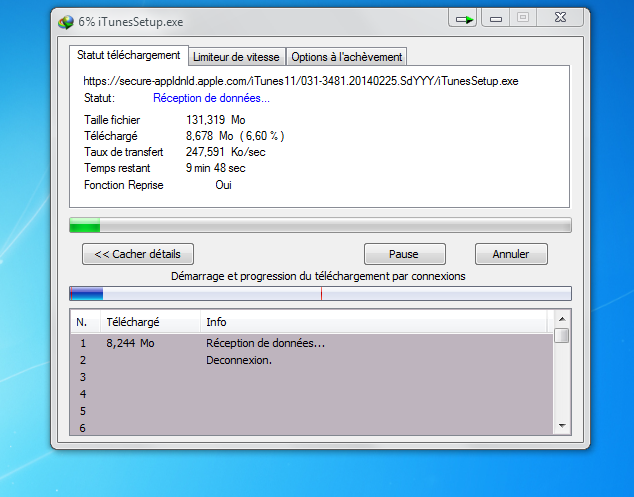Screen dimensions: 634x497
Task: Close the download window with X
Action: coord(560,18)
